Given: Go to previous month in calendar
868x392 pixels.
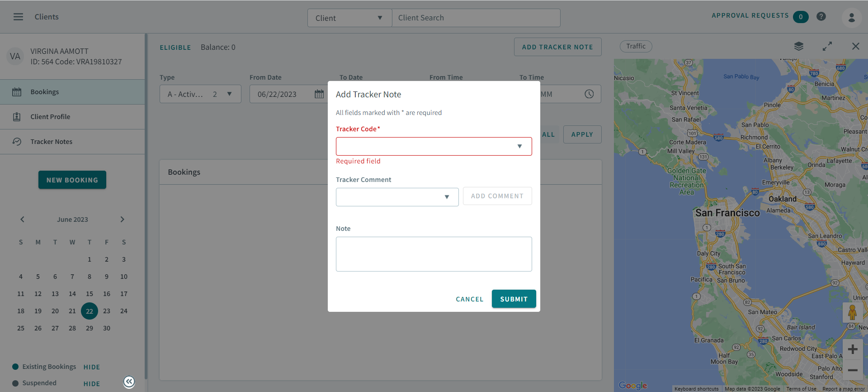Looking at the screenshot, I should click(22, 220).
